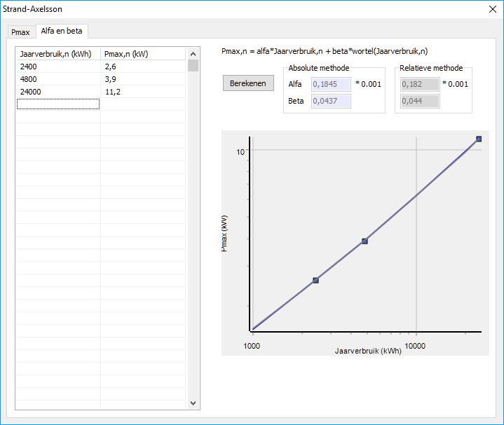Screen dimensions: 504x425
Task: Click the Pmax cell with value 3,9
Action: [142, 79]
